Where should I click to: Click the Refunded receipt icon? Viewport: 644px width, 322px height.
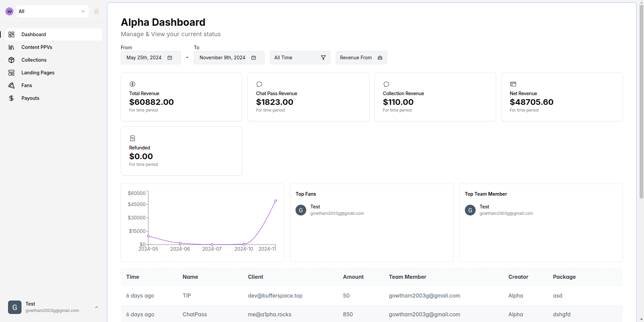click(x=132, y=138)
